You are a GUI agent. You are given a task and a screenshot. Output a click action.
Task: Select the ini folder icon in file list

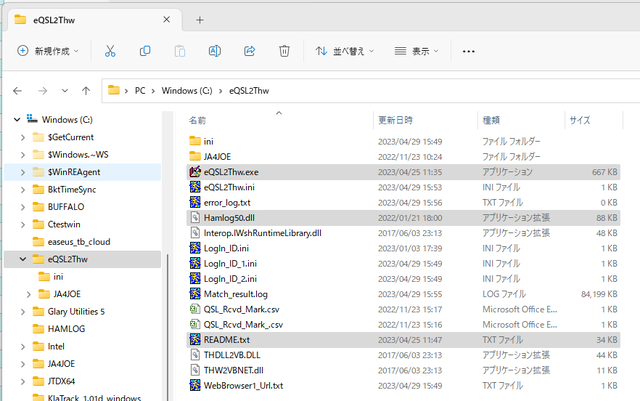195,141
